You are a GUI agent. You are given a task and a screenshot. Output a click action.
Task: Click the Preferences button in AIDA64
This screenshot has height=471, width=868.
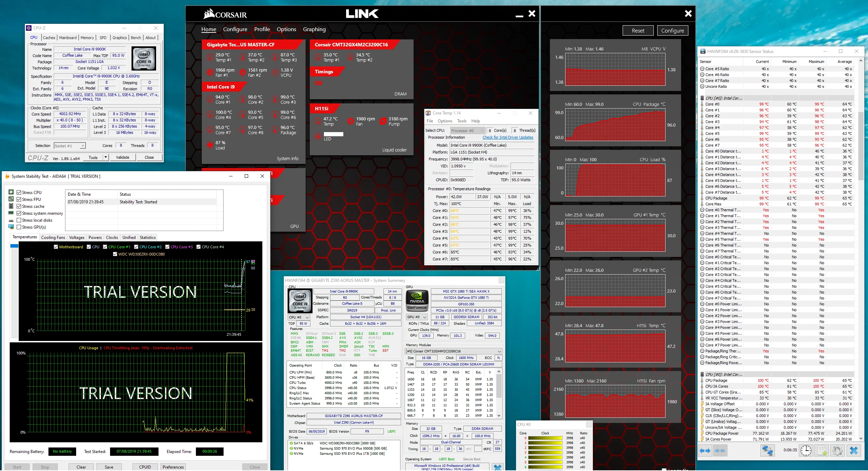click(173, 467)
